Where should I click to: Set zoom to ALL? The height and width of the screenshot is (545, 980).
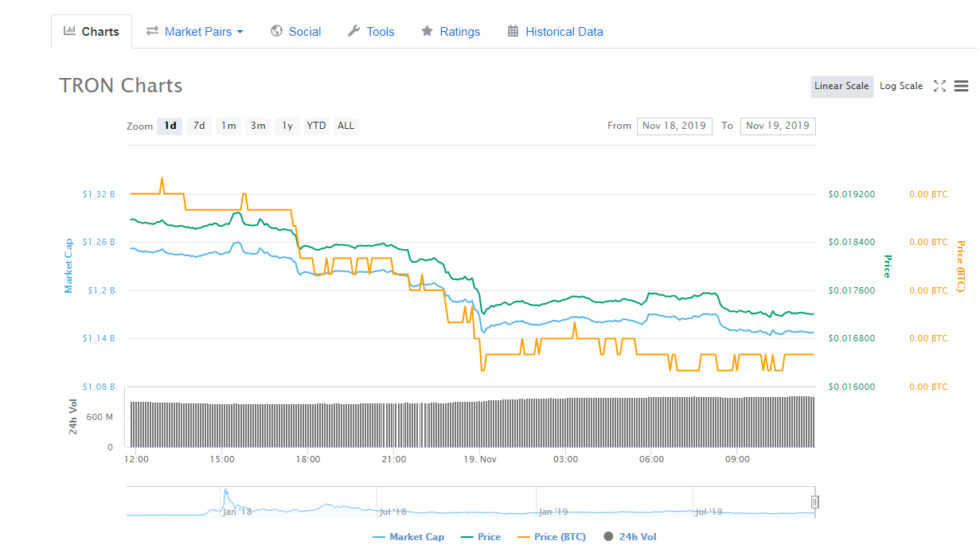coord(346,126)
